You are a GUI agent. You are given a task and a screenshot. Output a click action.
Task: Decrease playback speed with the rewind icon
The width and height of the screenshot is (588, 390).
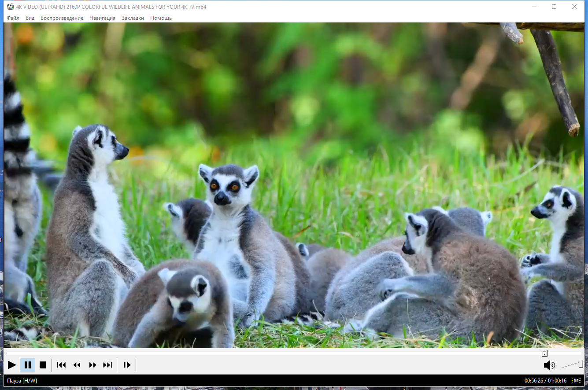(x=77, y=365)
